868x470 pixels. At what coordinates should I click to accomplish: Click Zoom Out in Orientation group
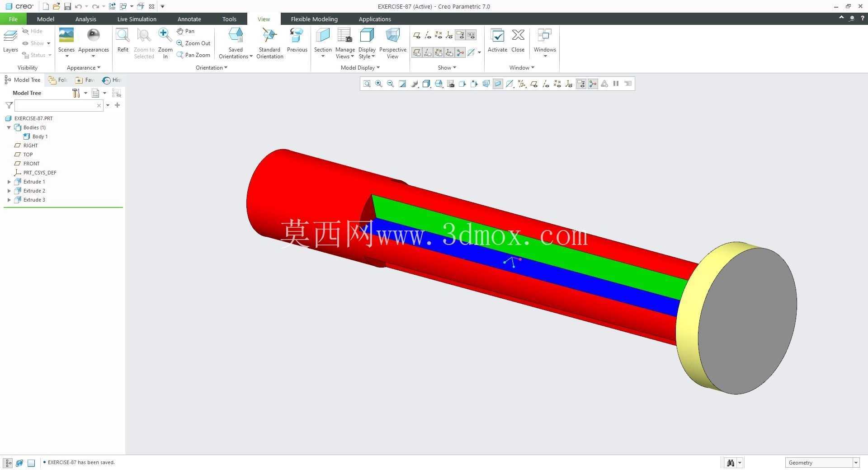click(193, 43)
